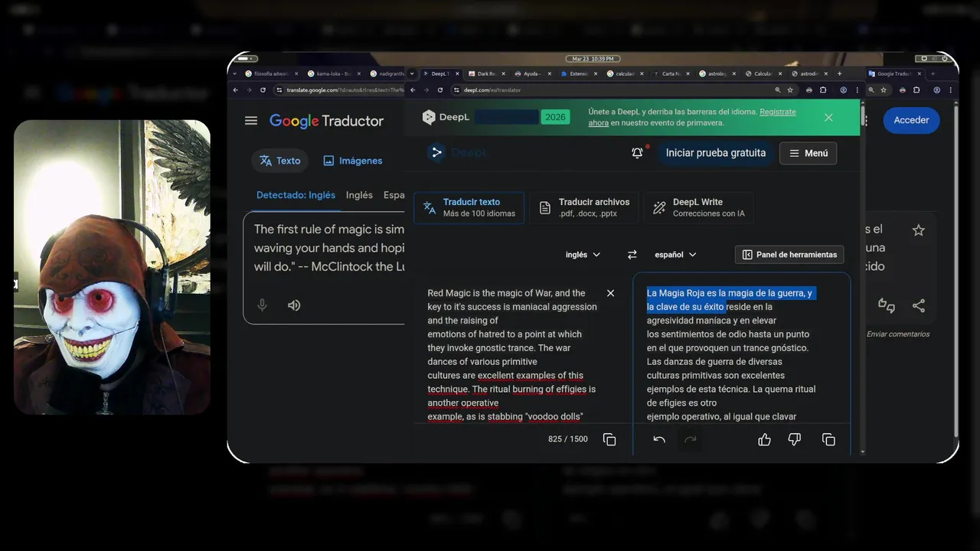Open Panel de herramientas in DeepL
This screenshot has height=551, width=980.
789,255
